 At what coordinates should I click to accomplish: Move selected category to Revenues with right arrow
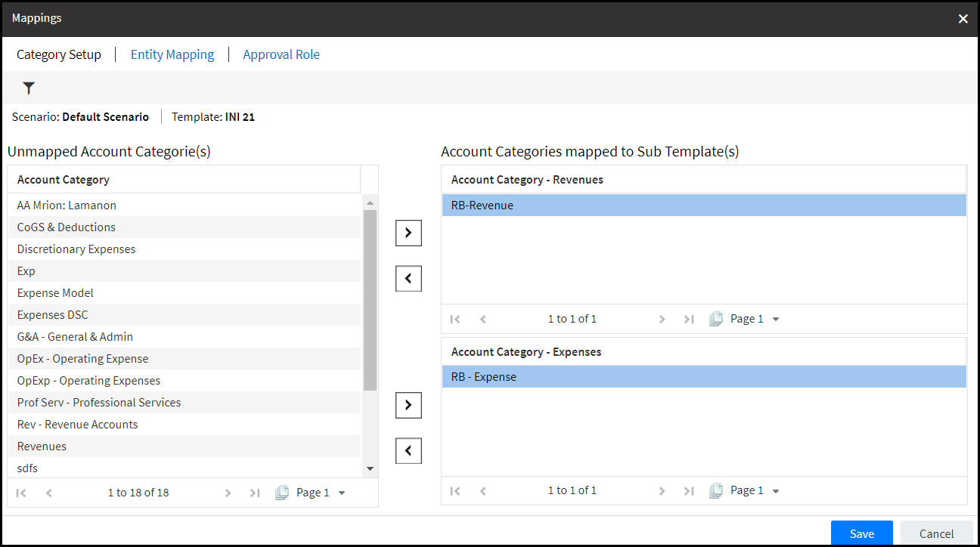pyautogui.click(x=408, y=233)
